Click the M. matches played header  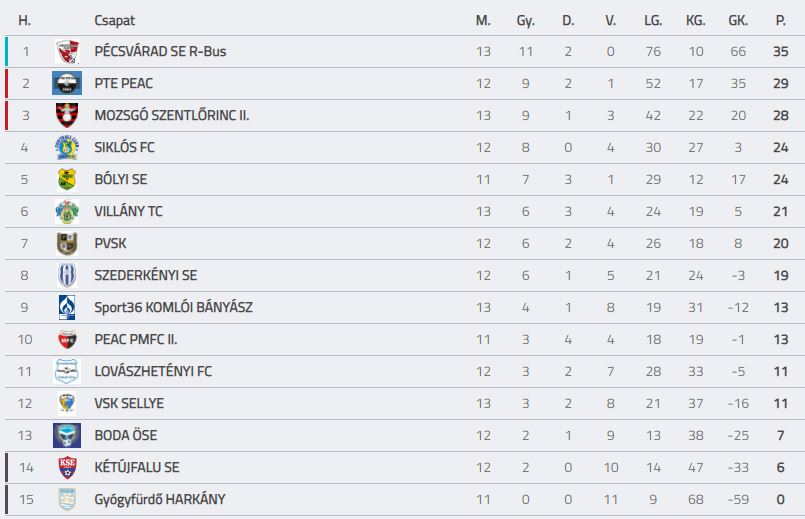pos(483,21)
